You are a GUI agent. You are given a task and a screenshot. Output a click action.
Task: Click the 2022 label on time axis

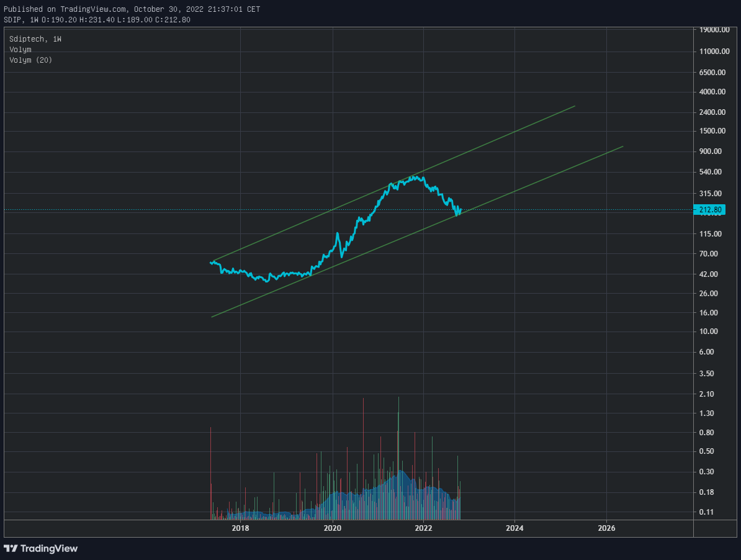click(x=423, y=528)
